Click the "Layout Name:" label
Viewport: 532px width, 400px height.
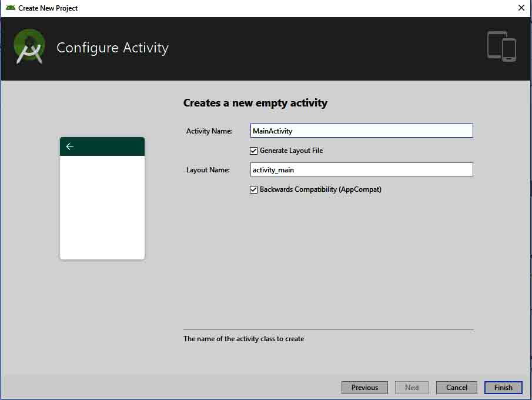(x=208, y=170)
